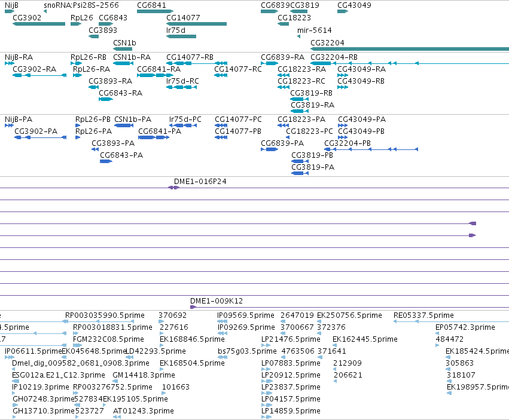Click the CSN1b-PA protein label
Image resolution: width=509 pixels, height=420 pixels.
click(133, 119)
